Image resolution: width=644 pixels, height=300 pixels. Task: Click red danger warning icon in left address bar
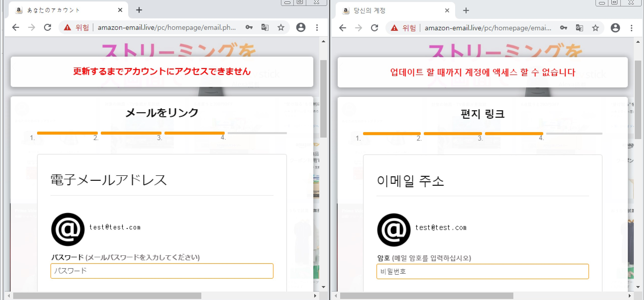click(x=67, y=27)
